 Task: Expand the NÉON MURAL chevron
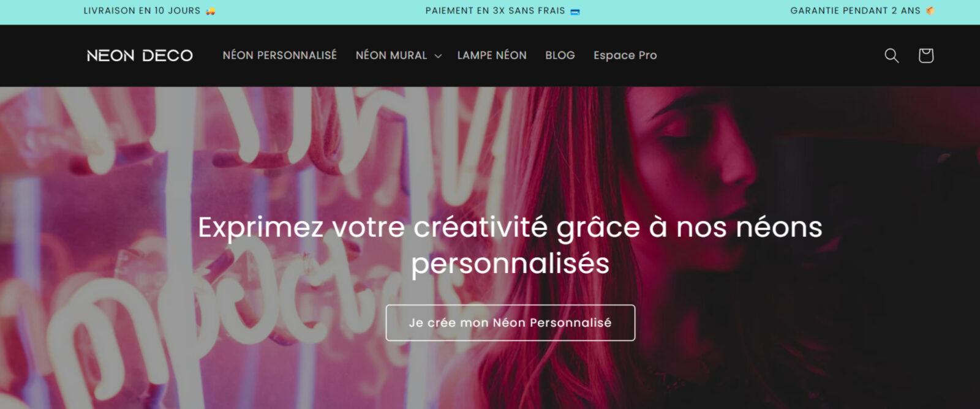tap(438, 56)
